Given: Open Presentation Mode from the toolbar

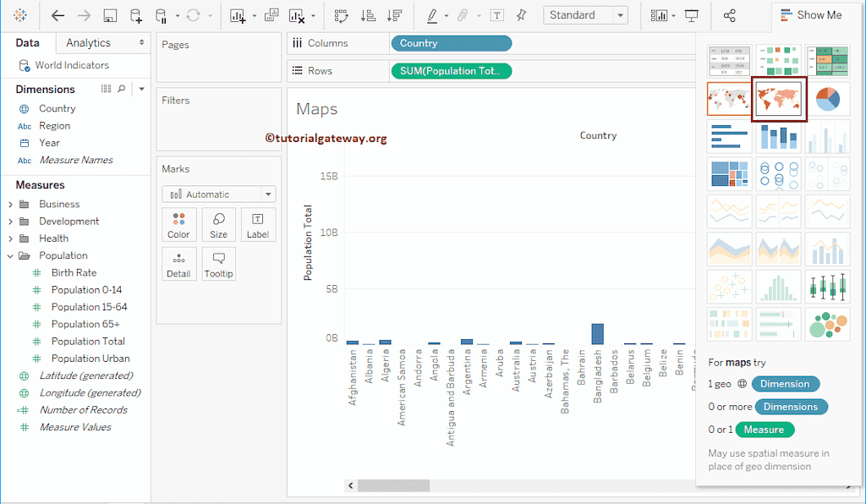Looking at the screenshot, I should [x=692, y=15].
